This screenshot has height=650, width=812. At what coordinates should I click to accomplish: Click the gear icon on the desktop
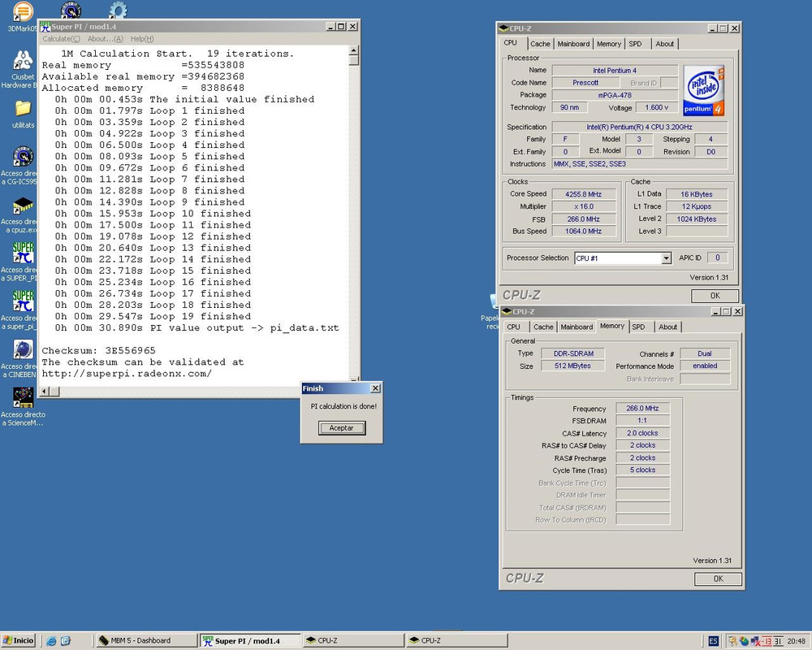(118, 9)
